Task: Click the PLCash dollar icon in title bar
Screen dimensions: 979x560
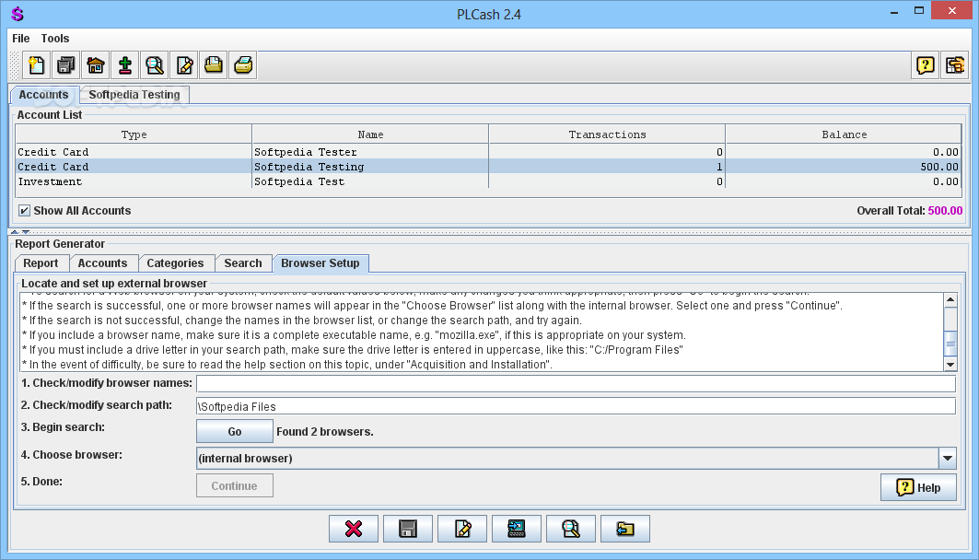Action: pyautogui.click(x=17, y=14)
